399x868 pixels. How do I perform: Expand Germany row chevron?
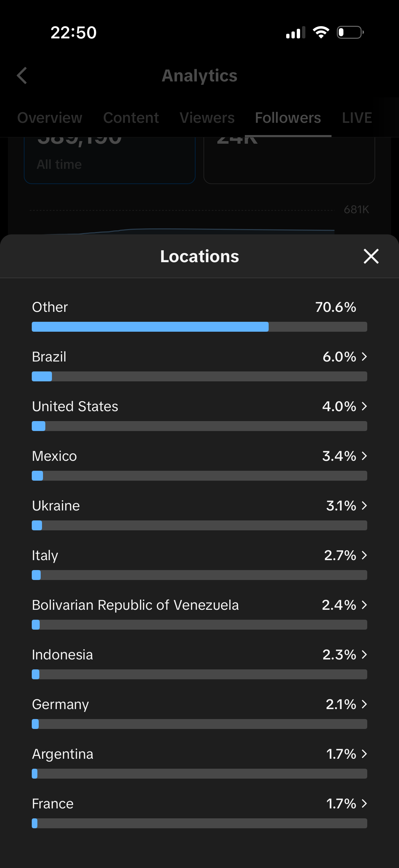tap(364, 704)
